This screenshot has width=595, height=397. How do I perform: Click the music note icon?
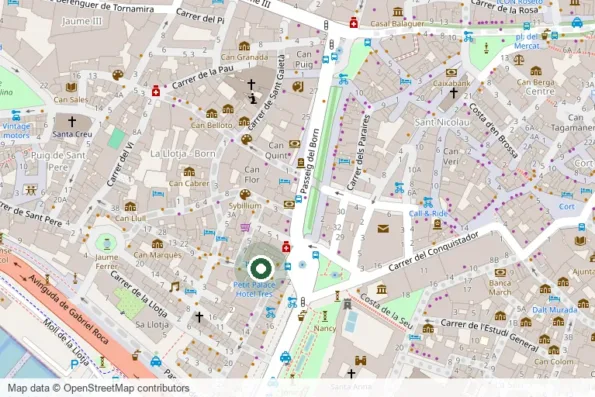tap(174, 286)
